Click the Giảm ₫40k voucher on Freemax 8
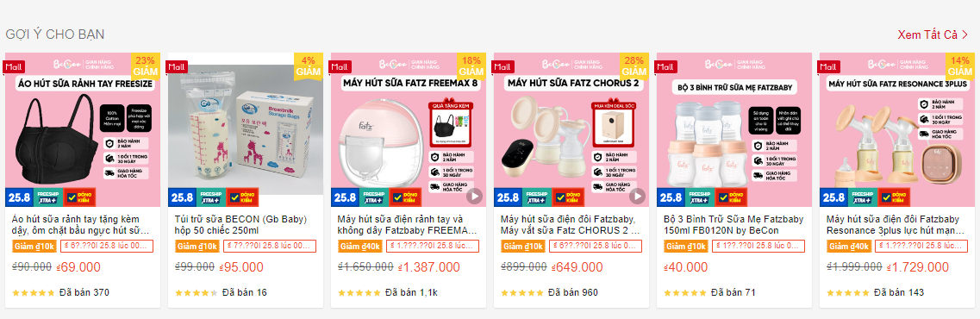The image size is (980, 319). click(356, 247)
